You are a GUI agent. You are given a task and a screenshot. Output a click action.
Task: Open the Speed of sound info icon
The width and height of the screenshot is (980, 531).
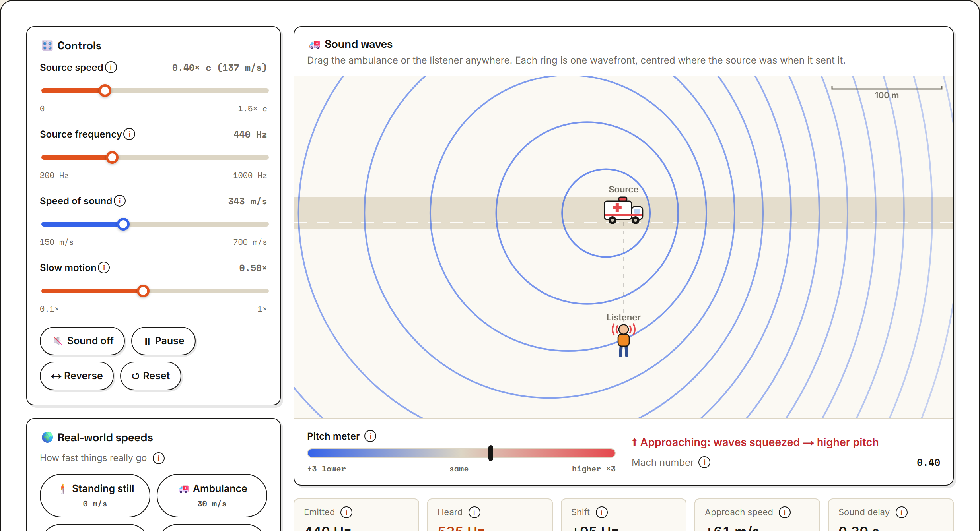[x=120, y=201]
